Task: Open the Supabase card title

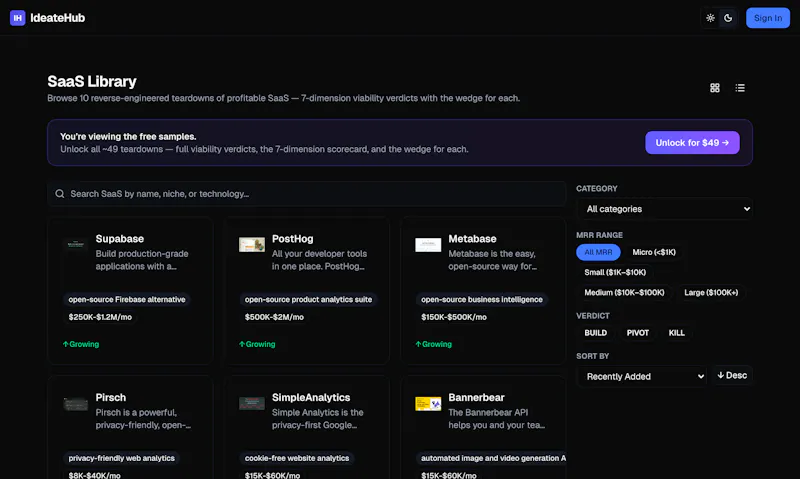Action: coord(119,239)
